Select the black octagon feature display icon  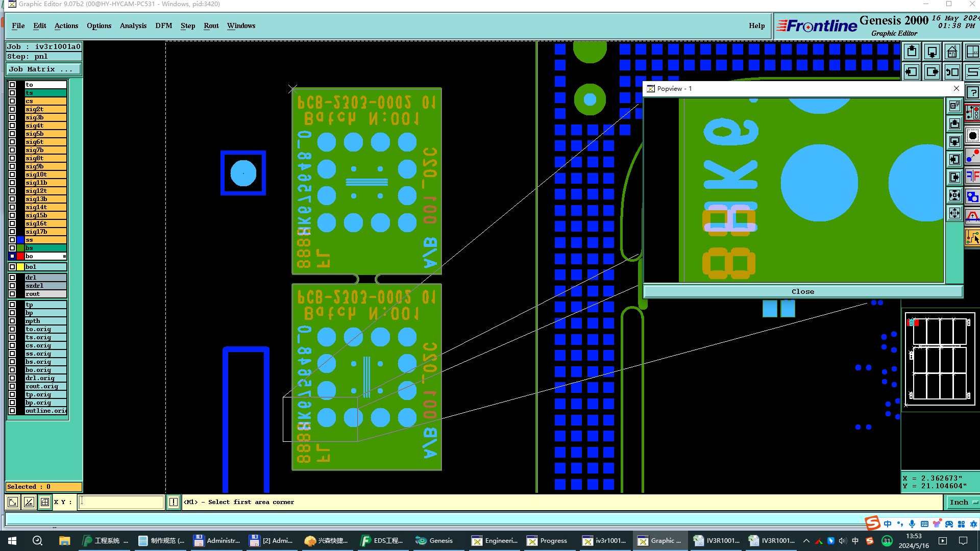click(x=973, y=136)
